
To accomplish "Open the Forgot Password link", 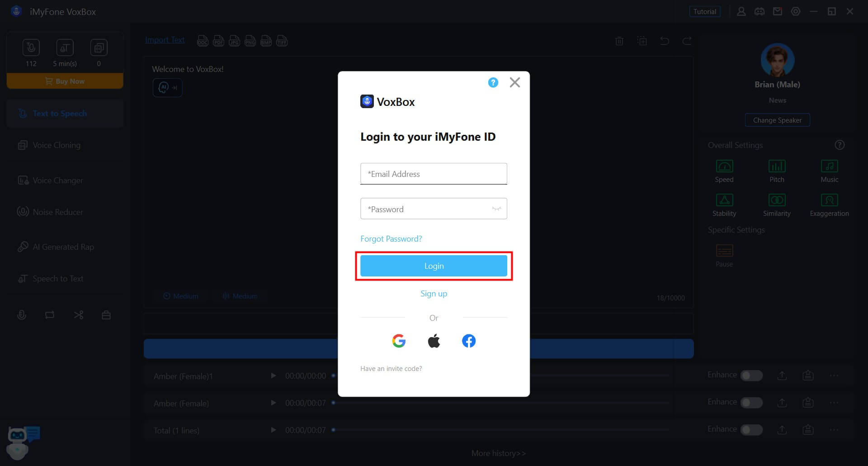I will (x=391, y=238).
